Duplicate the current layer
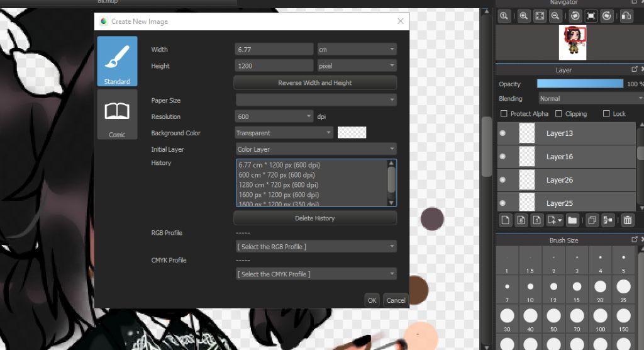Screen dimensions: 644x350 point(592,220)
